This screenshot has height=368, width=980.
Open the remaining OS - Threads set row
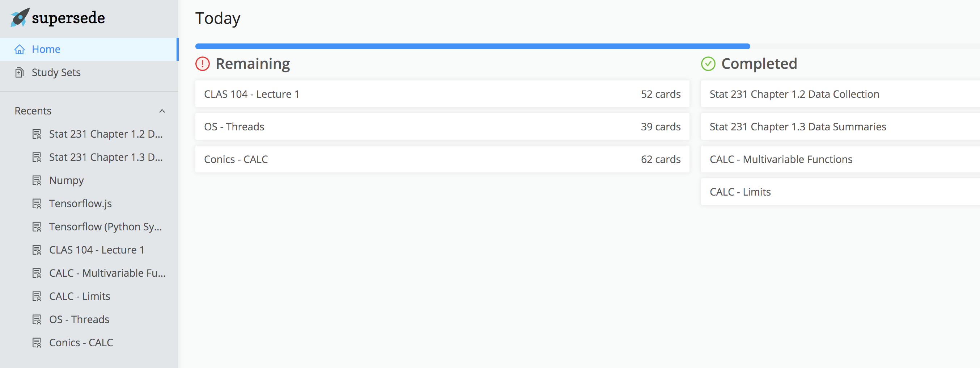442,126
